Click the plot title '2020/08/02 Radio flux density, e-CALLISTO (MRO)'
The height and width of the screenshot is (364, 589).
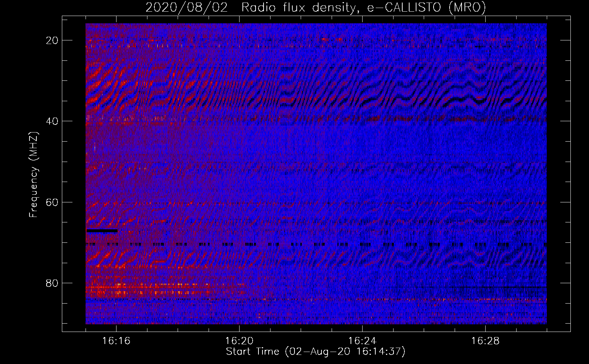(x=316, y=8)
